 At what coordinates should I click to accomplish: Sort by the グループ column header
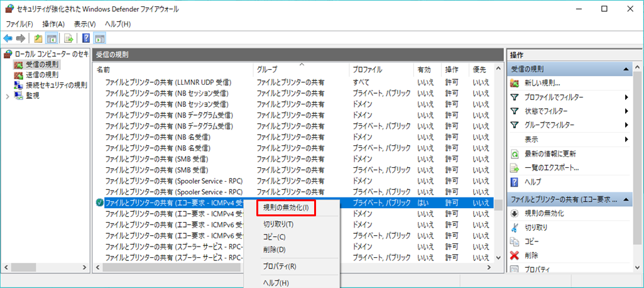[302, 69]
